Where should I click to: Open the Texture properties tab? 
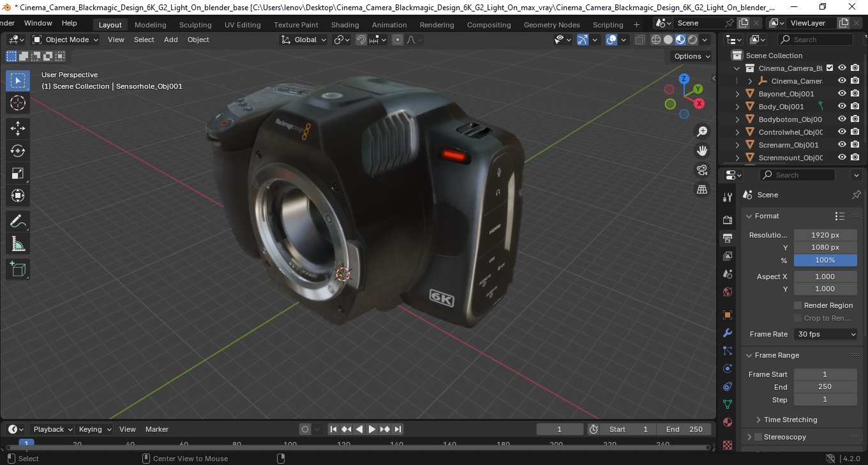point(727,444)
